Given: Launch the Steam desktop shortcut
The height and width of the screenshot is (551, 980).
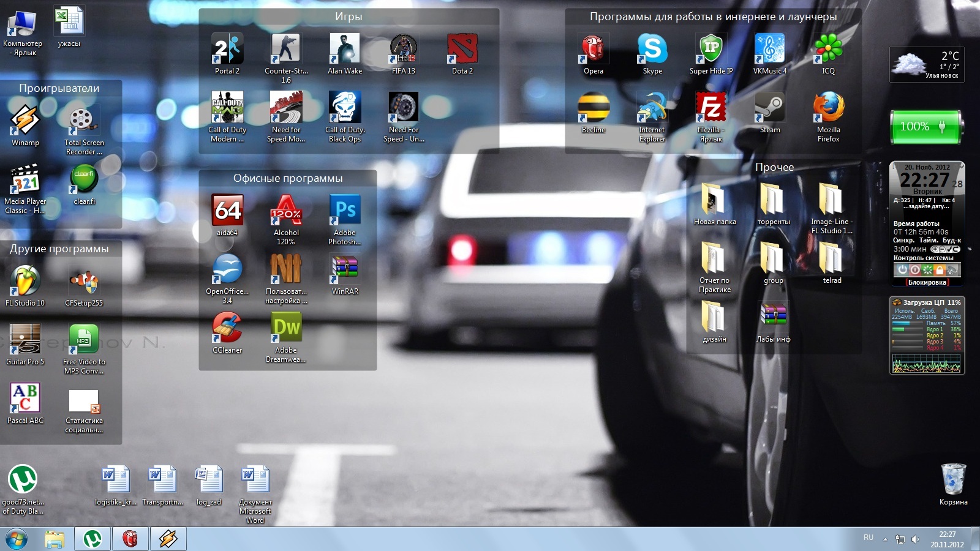Looking at the screenshot, I should click(x=770, y=108).
